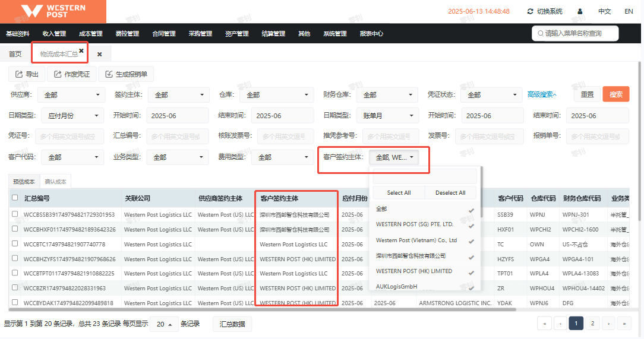Image resolution: width=644 pixels, height=339 pixels.
Task: Check row WCCBHZYFS1749794821907968626
Action: [x=15, y=258]
